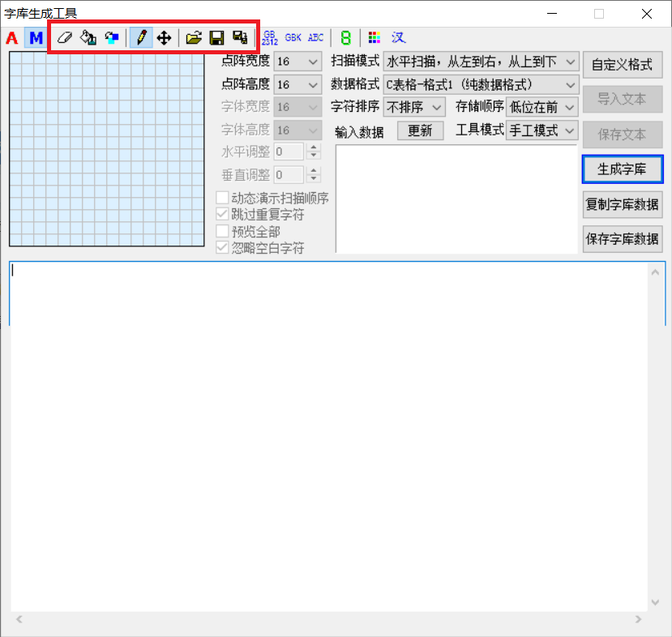Click the green digit 8 icon
Viewport: 672px width, 637px height.
pyautogui.click(x=345, y=38)
